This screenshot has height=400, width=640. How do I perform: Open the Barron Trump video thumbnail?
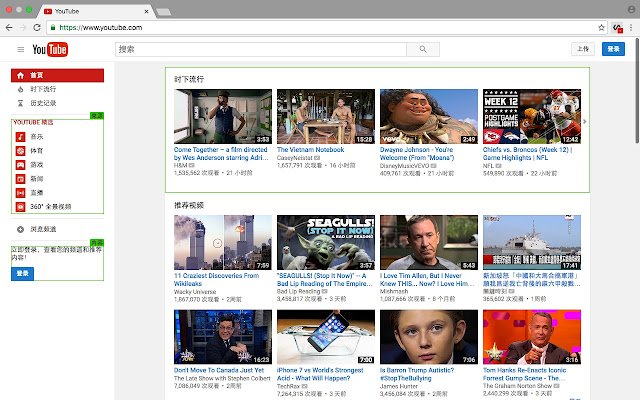pyautogui.click(x=429, y=337)
